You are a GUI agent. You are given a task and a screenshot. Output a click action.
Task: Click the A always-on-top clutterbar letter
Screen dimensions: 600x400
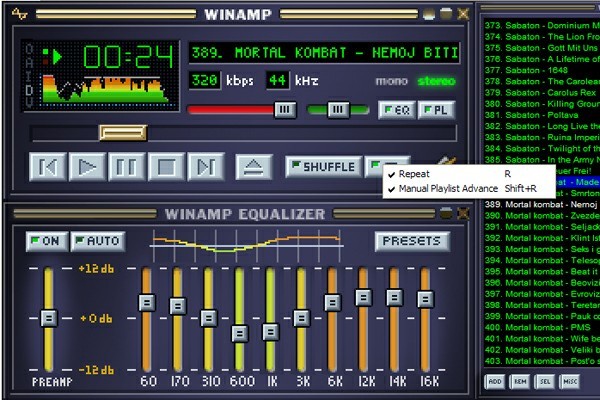(30, 62)
